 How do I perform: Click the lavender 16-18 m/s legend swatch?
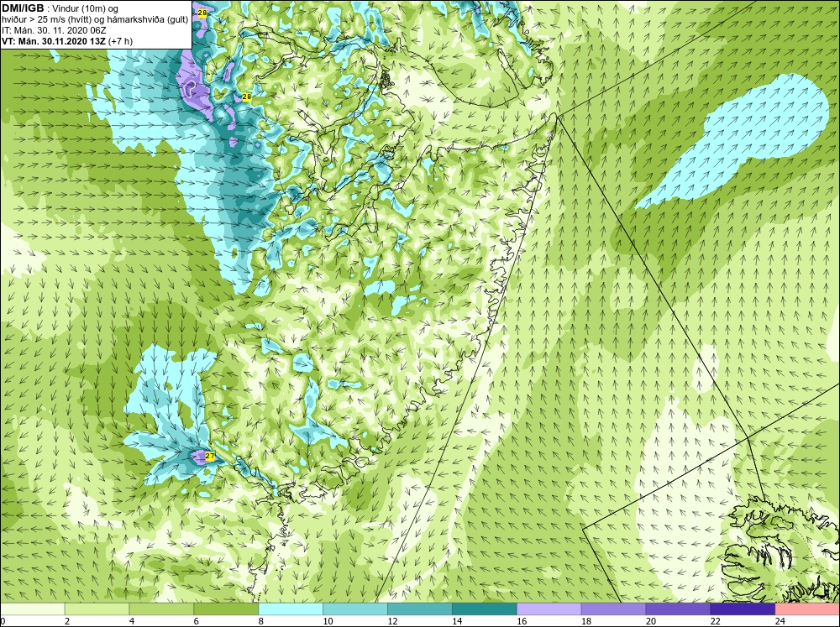[549, 609]
